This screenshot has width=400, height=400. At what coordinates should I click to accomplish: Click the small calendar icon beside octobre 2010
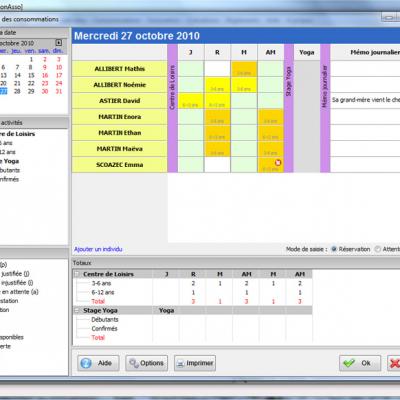(x=59, y=43)
